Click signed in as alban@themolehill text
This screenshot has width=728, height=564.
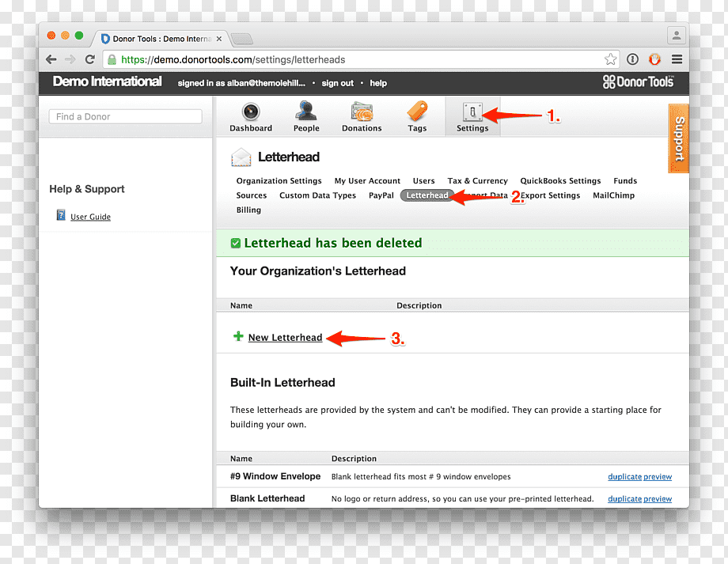click(241, 83)
